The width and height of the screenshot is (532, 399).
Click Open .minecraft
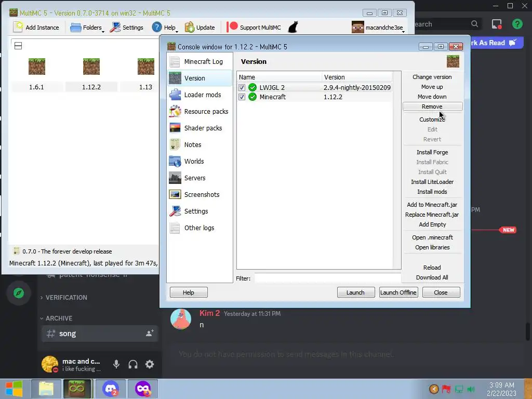pyautogui.click(x=432, y=237)
